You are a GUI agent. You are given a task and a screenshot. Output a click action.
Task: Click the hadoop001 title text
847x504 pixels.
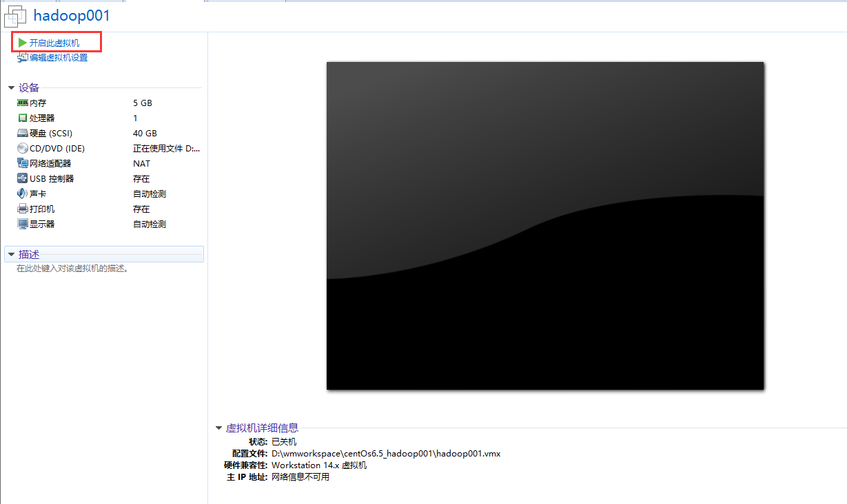(x=72, y=15)
